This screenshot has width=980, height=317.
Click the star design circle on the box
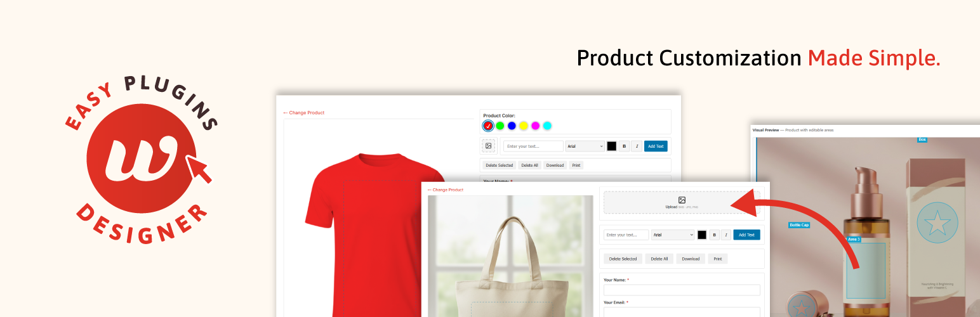click(938, 223)
